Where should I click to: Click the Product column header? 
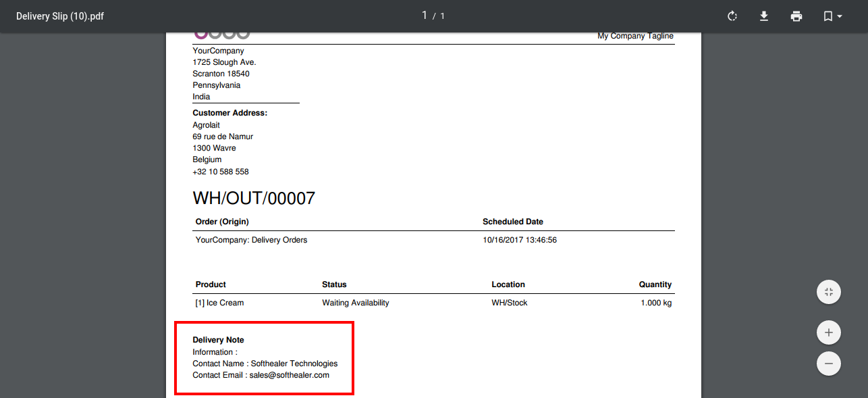(x=211, y=284)
